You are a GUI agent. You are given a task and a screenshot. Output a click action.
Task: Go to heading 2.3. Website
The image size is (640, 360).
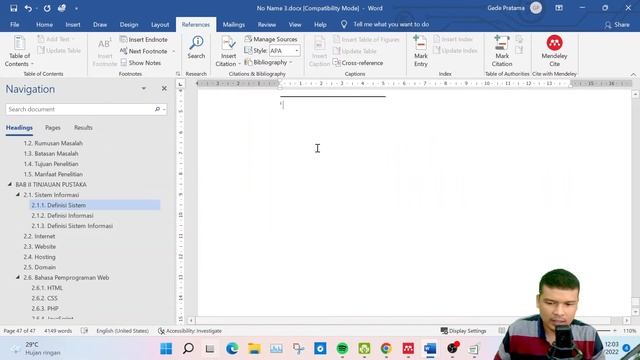[40, 247]
